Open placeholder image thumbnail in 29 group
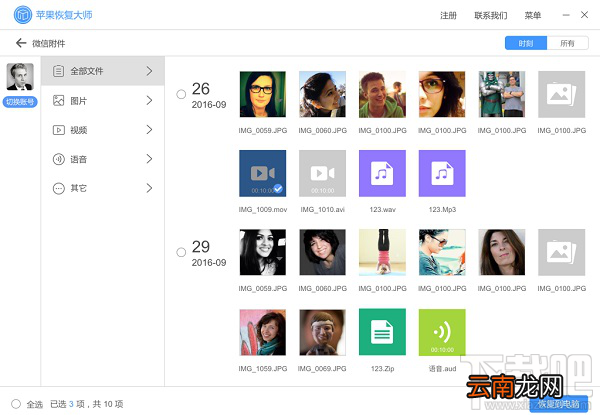The height and width of the screenshot is (415, 600). 561,252
